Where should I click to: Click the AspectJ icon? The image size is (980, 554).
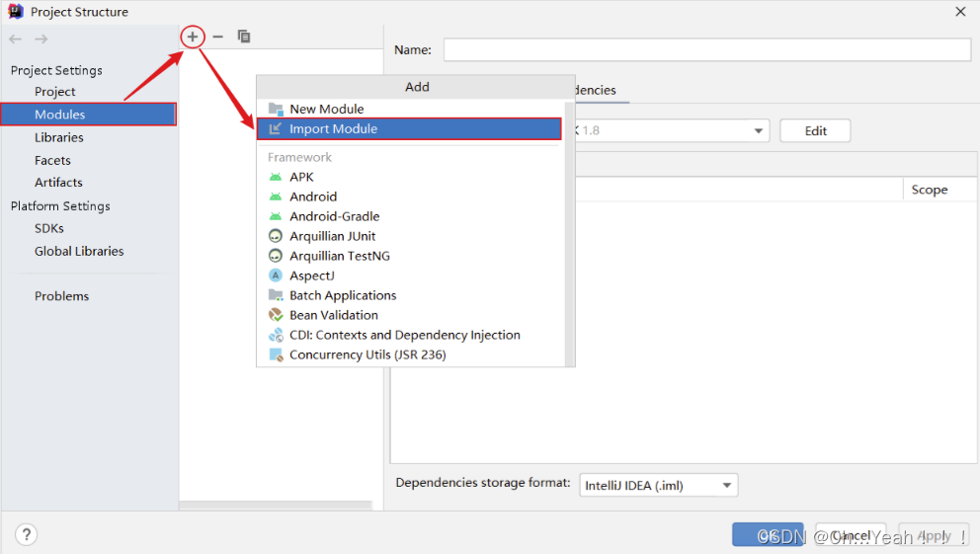point(276,276)
